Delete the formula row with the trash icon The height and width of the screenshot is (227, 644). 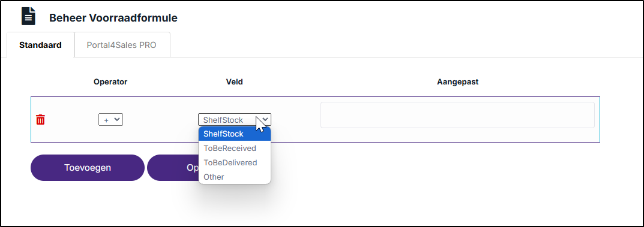(40, 120)
